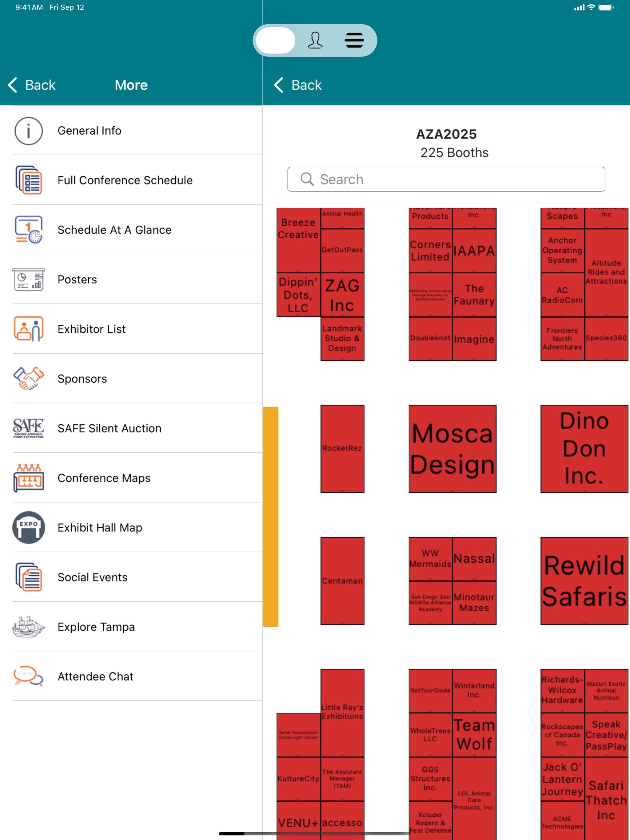This screenshot has width=630, height=840.
Task: Select The Faunary booth
Action: (x=474, y=295)
